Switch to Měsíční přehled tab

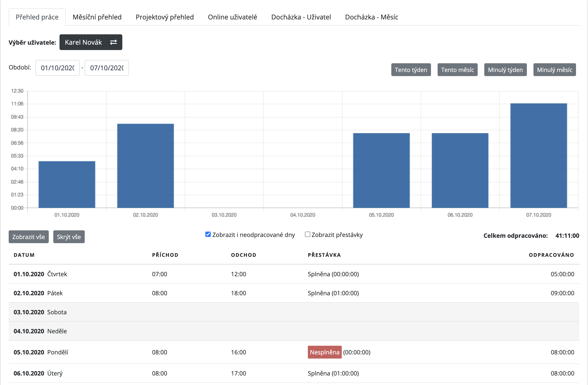(x=97, y=17)
